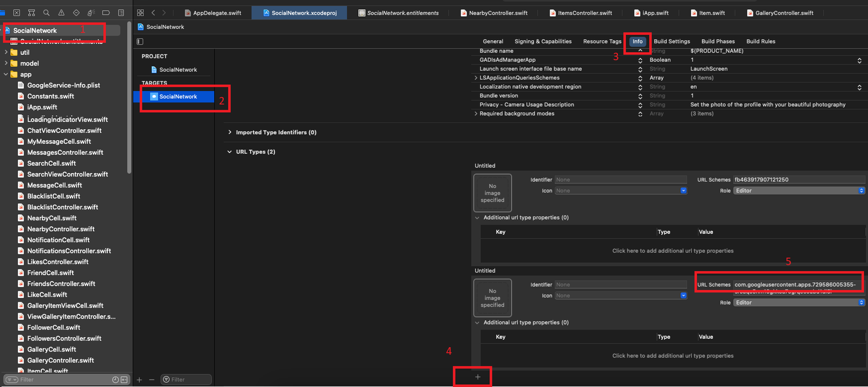Viewport: 868px width, 387px height.
Task: Switch to Build Rules tab
Action: pos(761,41)
